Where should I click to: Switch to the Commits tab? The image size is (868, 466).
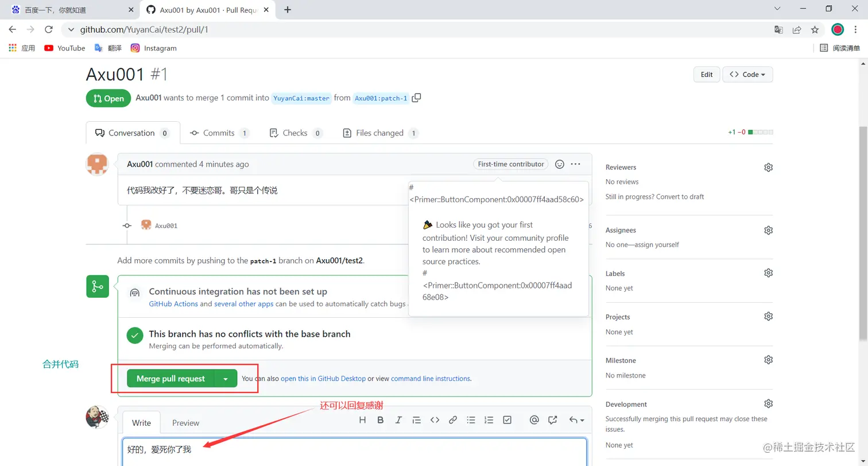pyautogui.click(x=219, y=133)
